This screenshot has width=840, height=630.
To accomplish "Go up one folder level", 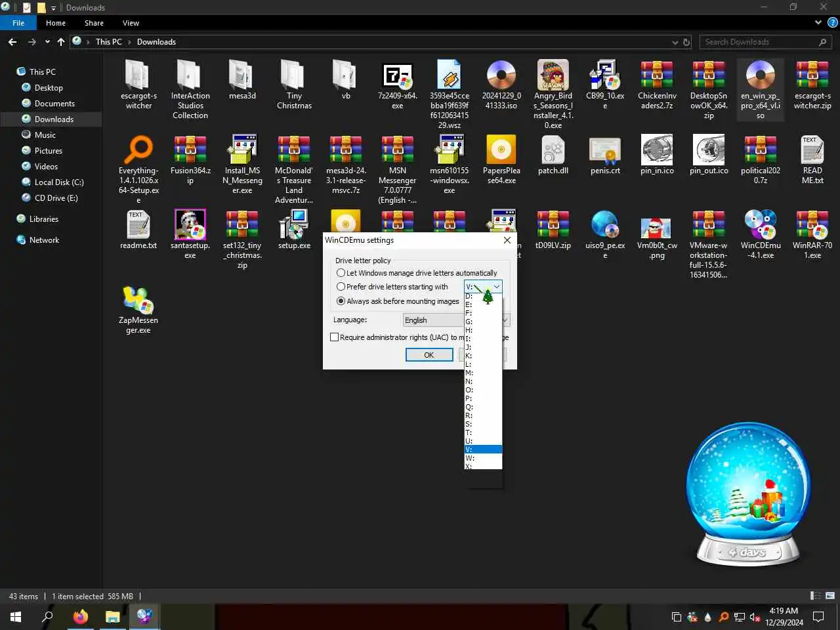I will pos(61,42).
